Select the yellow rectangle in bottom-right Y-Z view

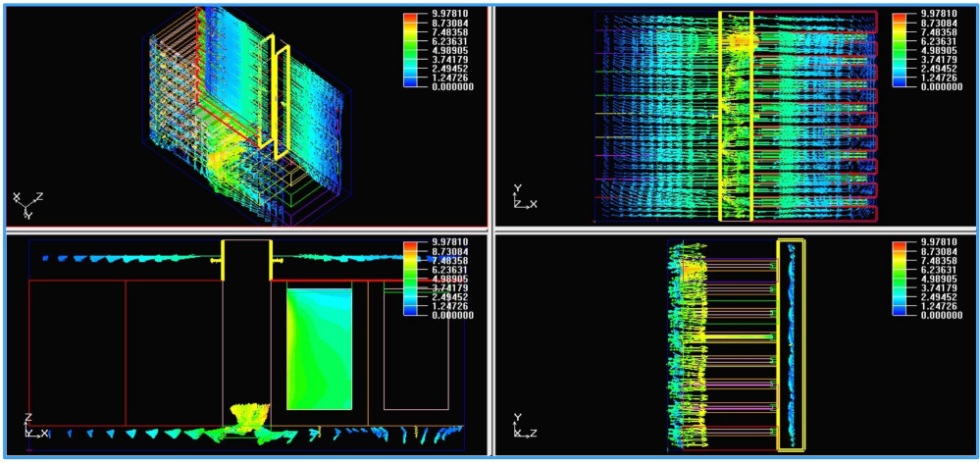791,343
